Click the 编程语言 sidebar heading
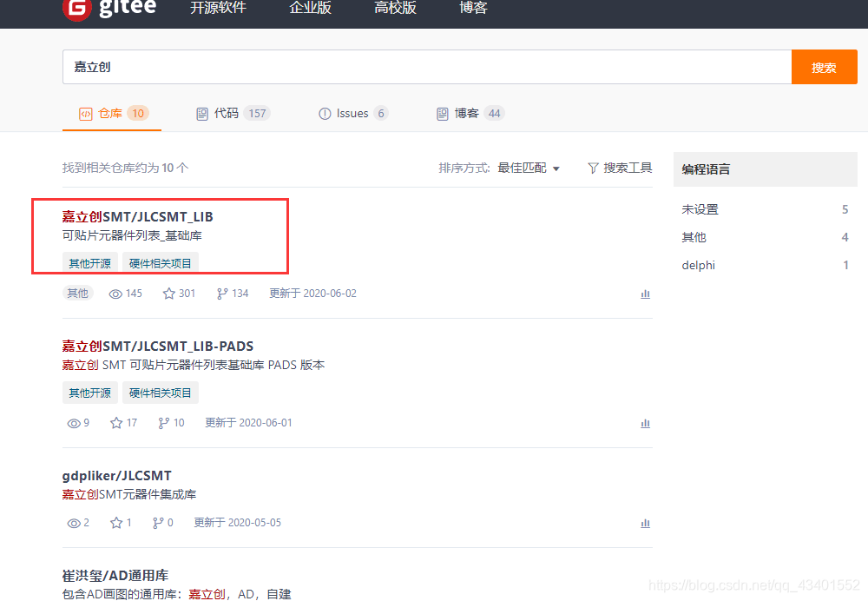Viewport: 868px width, 601px height. point(706,169)
